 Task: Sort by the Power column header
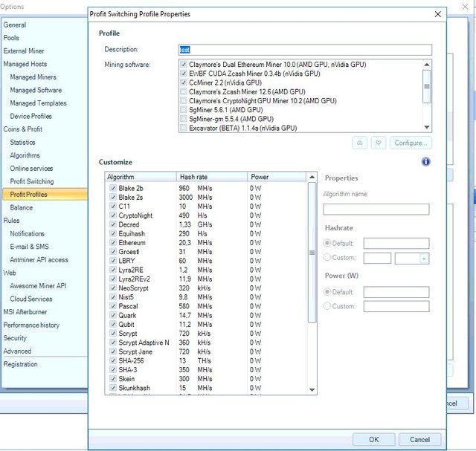[x=277, y=177]
